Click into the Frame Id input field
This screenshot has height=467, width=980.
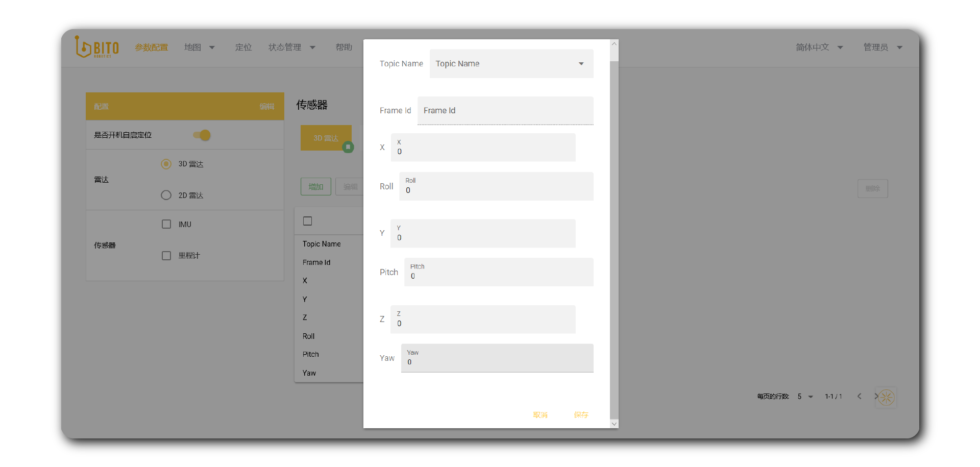pyautogui.click(x=505, y=111)
